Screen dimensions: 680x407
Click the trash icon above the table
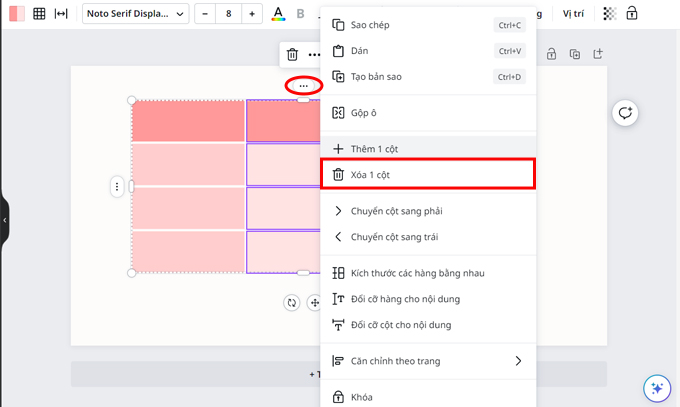(x=291, y=55)
